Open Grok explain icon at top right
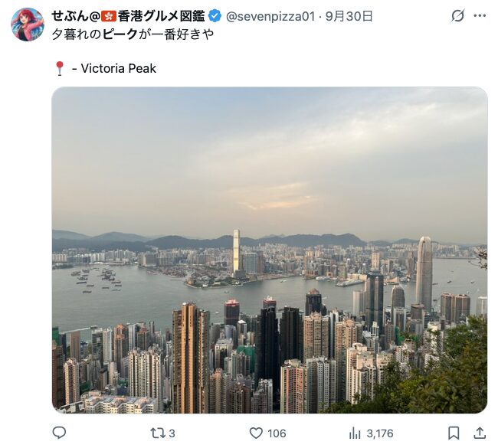The height and width of the screenshot is (448, 498). click(x=457, y=15)
